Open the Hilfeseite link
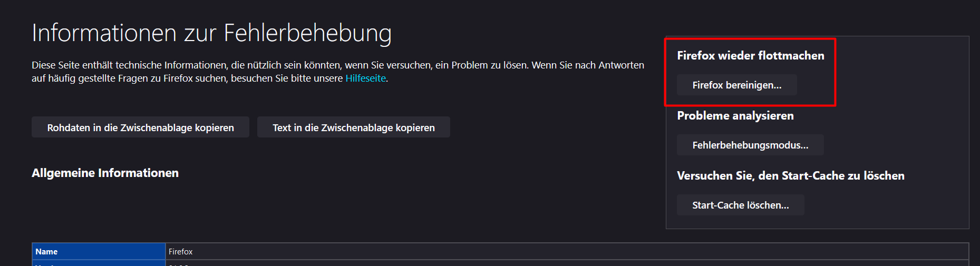Image resolution: width=980 pixels, height=266 pixels. 365,78
